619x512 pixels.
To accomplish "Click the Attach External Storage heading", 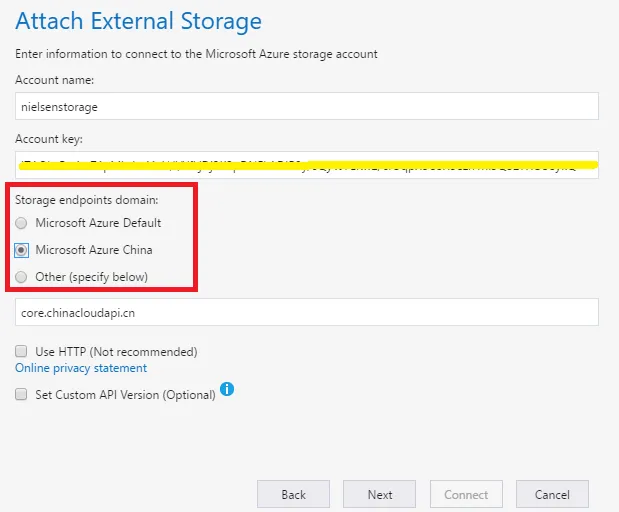I will tap(139, 21).
